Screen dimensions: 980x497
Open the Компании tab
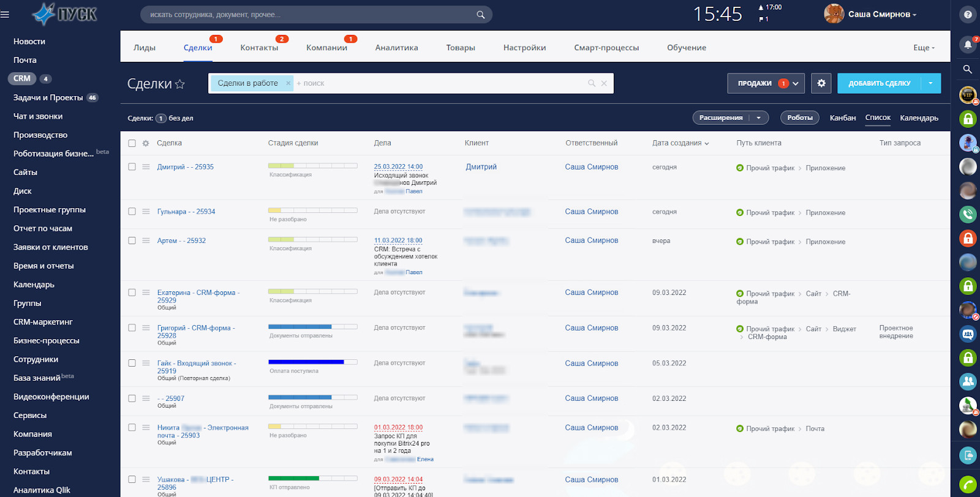point(326,48)
